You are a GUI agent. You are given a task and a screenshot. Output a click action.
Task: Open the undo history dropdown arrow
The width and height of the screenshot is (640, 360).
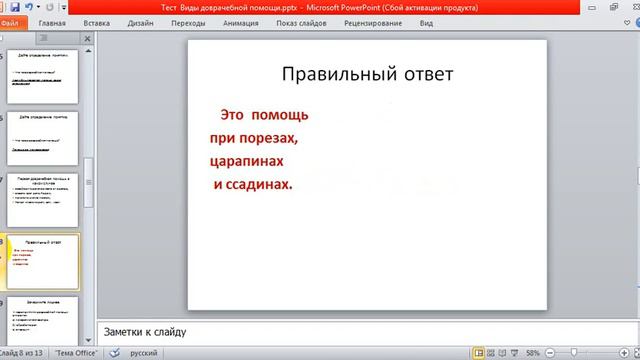(38, 7)
